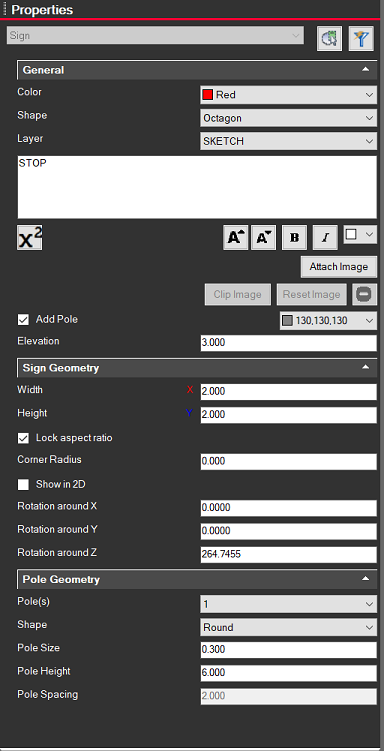Image resolution: width=384 pixels, height=751 pixels.
Task: Click the Corner Radius input field
Action: click(x=288, y=461)
